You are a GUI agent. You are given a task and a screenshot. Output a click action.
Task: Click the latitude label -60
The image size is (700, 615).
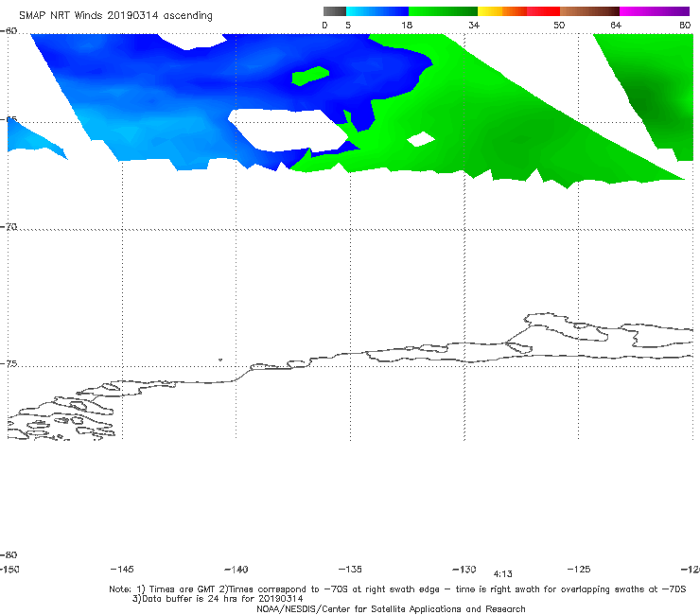9,31
